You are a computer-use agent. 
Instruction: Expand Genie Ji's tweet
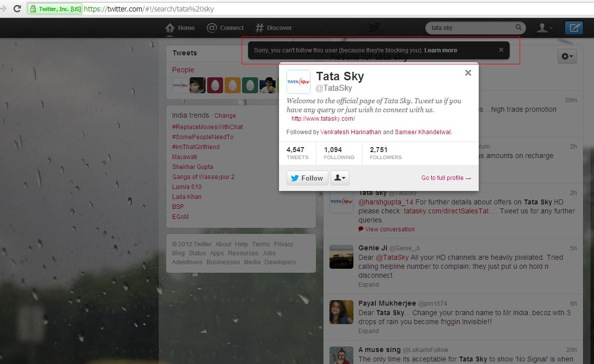pyautogui.click(x=368, y=285)
